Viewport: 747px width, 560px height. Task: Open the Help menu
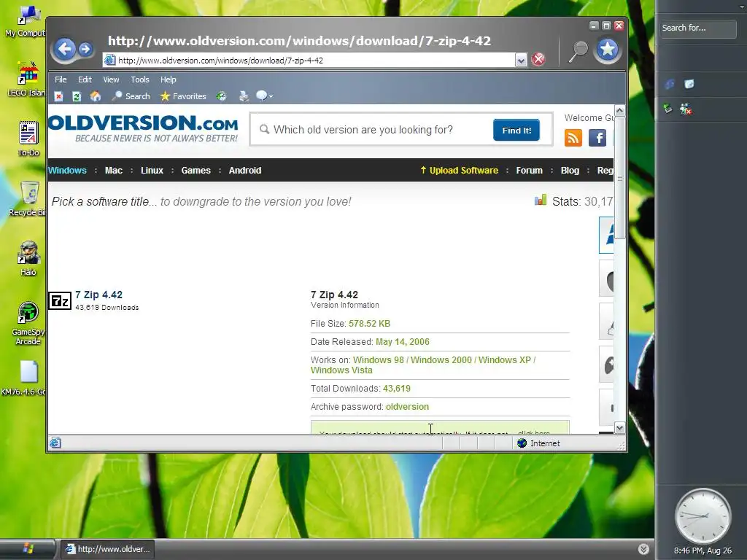(169, 79)
